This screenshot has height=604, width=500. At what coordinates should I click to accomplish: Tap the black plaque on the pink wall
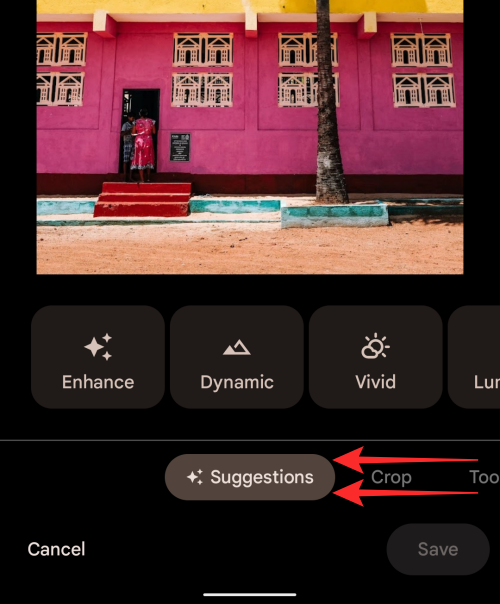click(x=180, y=147)
